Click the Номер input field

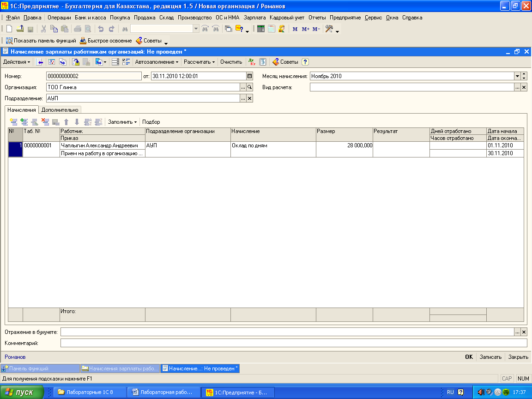94,76
